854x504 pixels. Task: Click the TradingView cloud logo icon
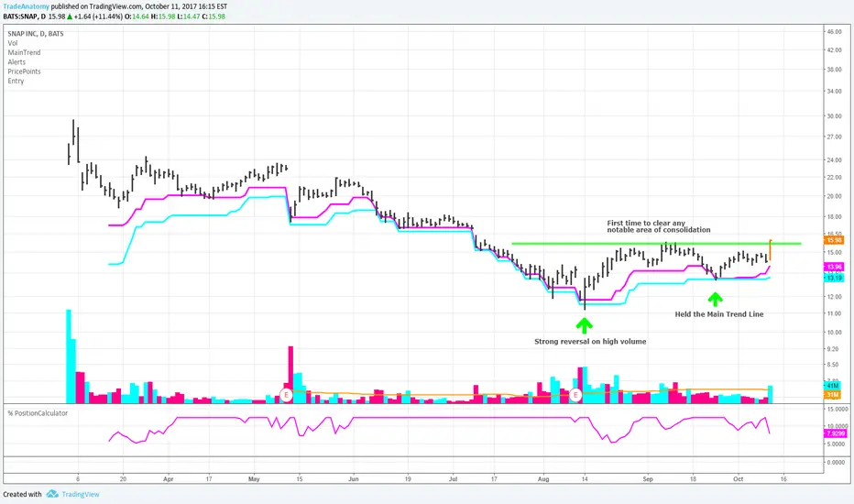tap(52, 494)
